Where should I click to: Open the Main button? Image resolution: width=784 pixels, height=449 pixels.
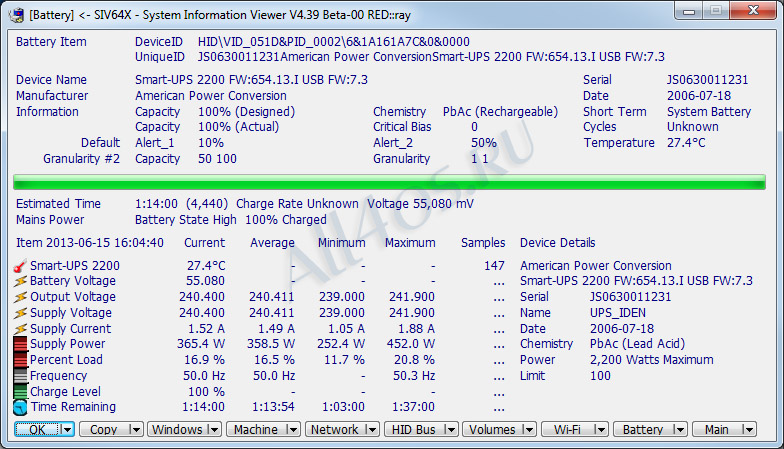(x=716, y=430)
